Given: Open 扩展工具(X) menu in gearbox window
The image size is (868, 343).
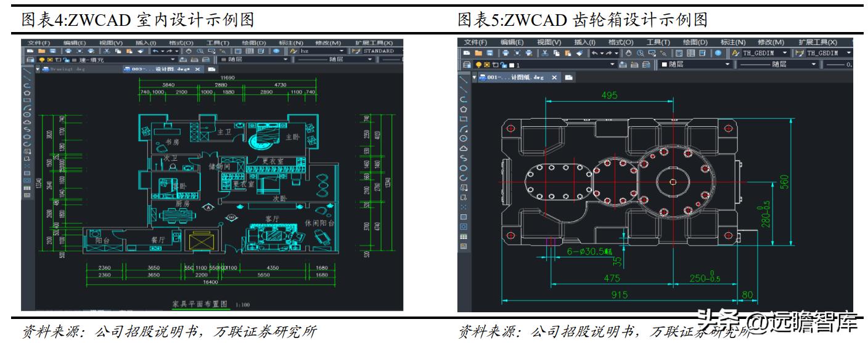Looking at the screenshot, I should click(818, 42).
